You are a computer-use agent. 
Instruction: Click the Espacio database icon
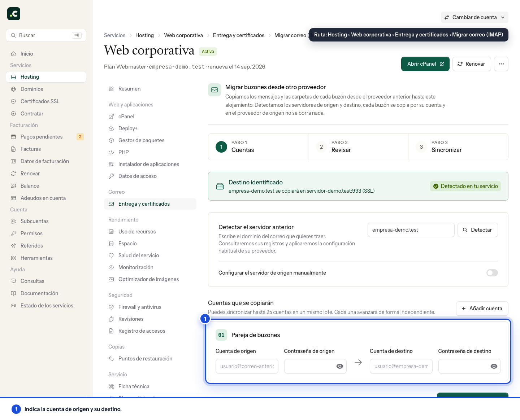tap(111, 244)
